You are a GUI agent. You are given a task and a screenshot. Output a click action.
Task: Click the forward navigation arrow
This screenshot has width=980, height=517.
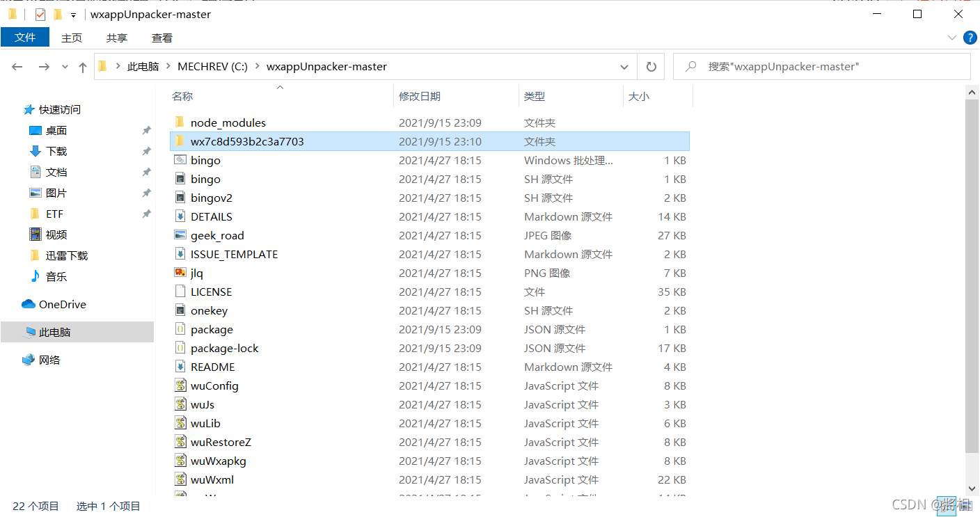(43, 66)
